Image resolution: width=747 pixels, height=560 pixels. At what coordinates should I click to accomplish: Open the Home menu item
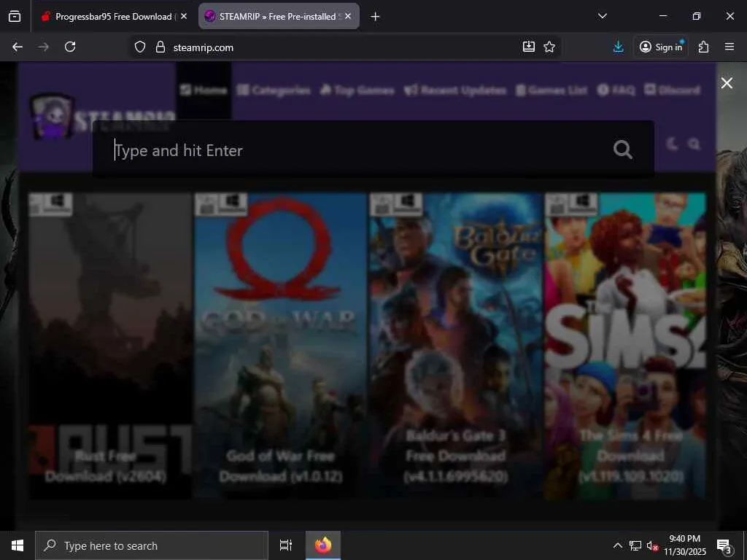(x=204, y=90)
